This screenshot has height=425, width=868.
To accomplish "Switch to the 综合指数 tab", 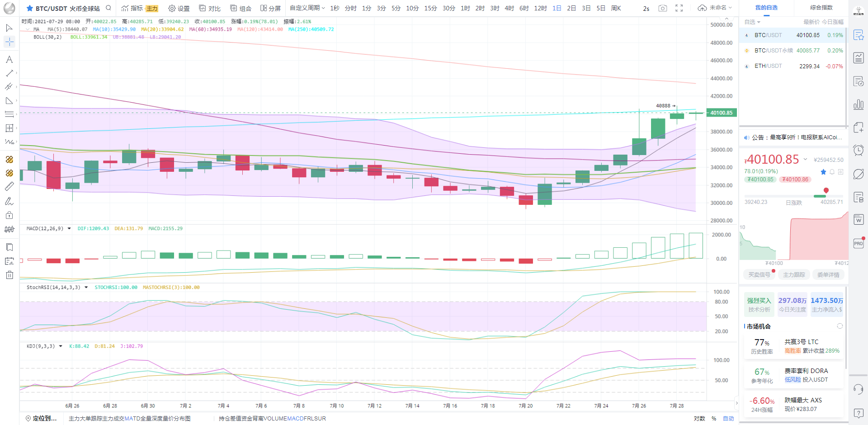I will tap(821, 8).
